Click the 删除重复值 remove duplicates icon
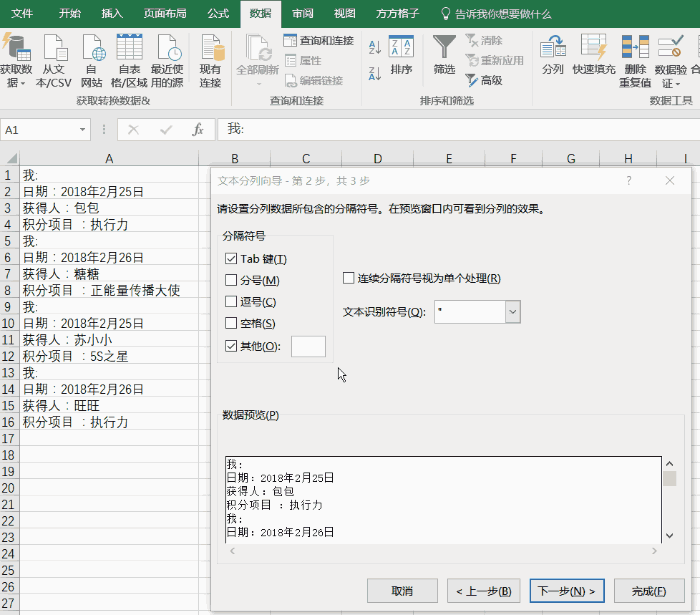700x615 pixels. tap(635, 60)
